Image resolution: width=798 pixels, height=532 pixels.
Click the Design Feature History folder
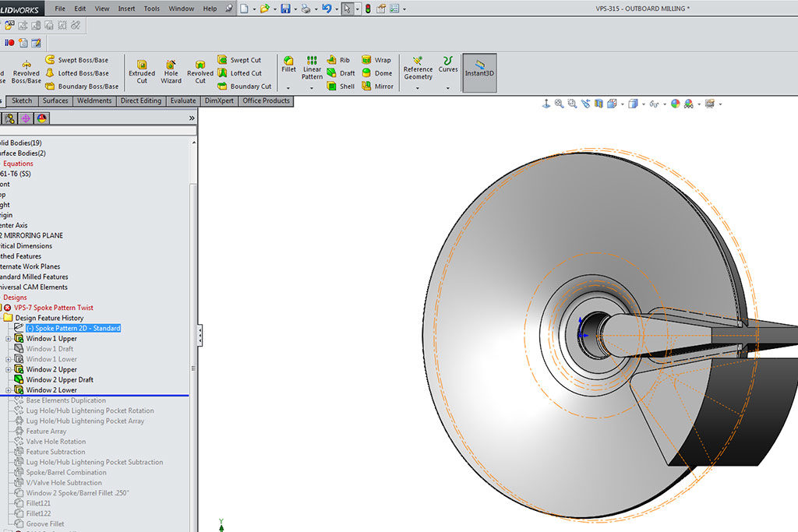point(49,318)
